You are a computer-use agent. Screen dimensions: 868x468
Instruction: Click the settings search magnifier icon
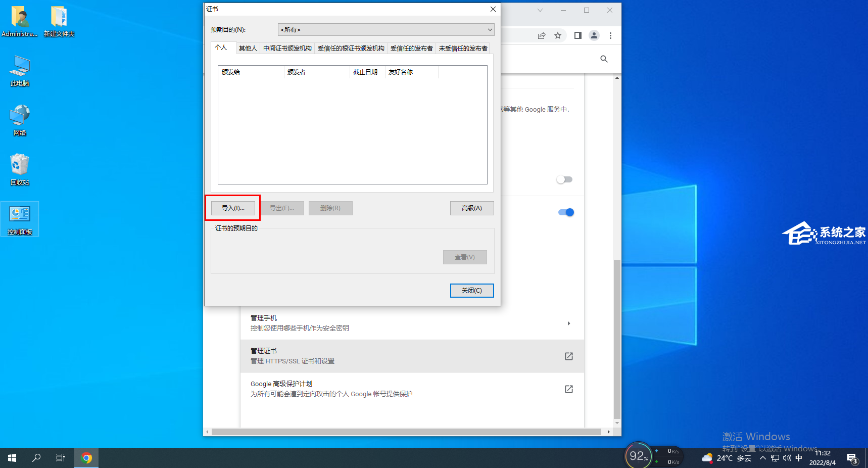(604, 59)
